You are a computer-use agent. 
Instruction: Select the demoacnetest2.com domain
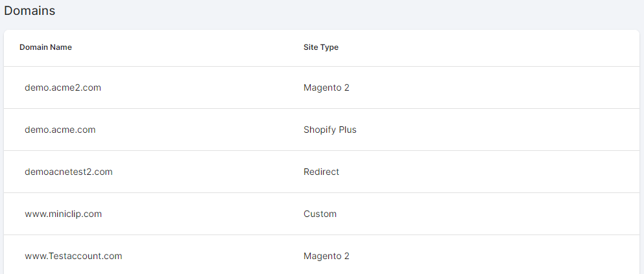69,172
